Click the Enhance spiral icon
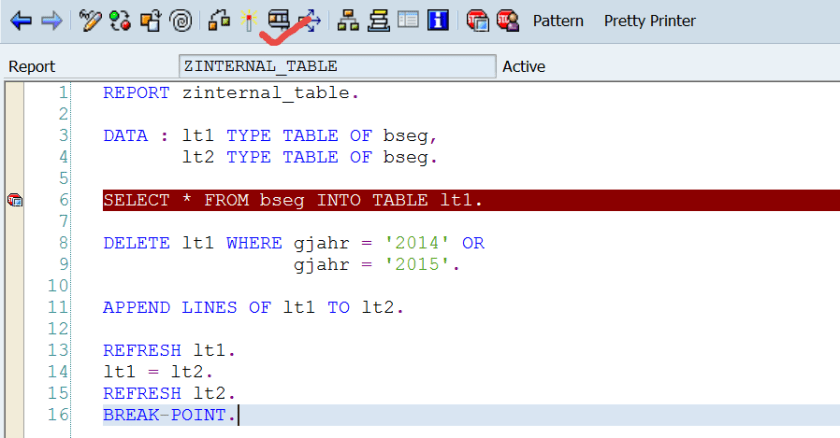Image resolution: width=840 pixels, height=438 pixels. pyautogui.click(x=181, y=21)
